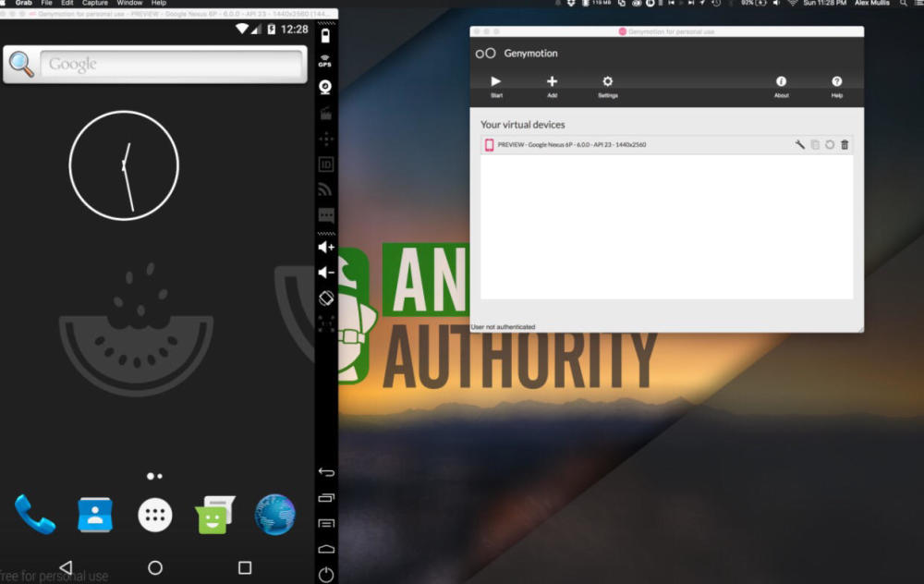The width and height of the screenshot is (924, 584).
Task: Decrease emulator volume
Action: [x=326, y=273]
